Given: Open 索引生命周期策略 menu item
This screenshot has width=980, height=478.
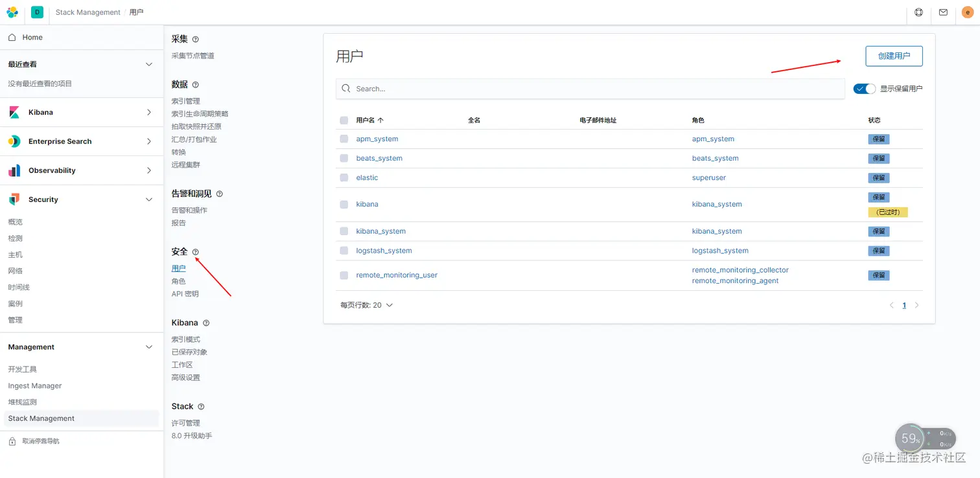Looking at the screenshot, I should click(200, 114).
